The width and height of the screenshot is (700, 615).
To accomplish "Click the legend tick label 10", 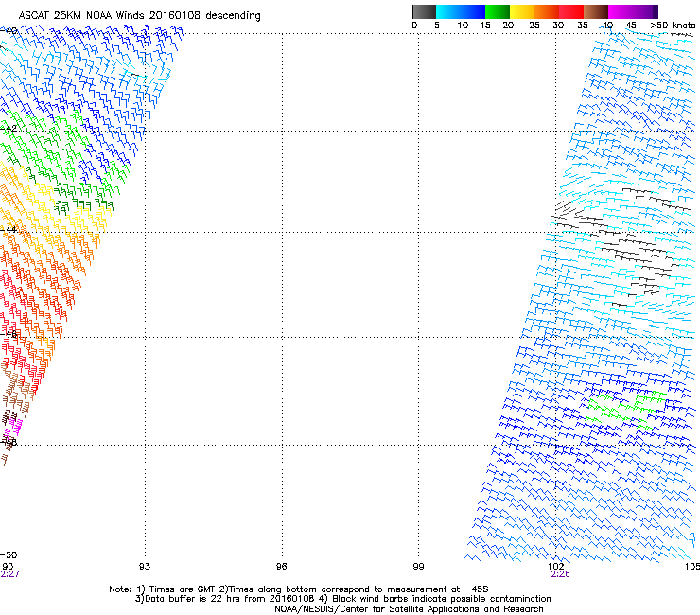I will [x=463, y=26].
